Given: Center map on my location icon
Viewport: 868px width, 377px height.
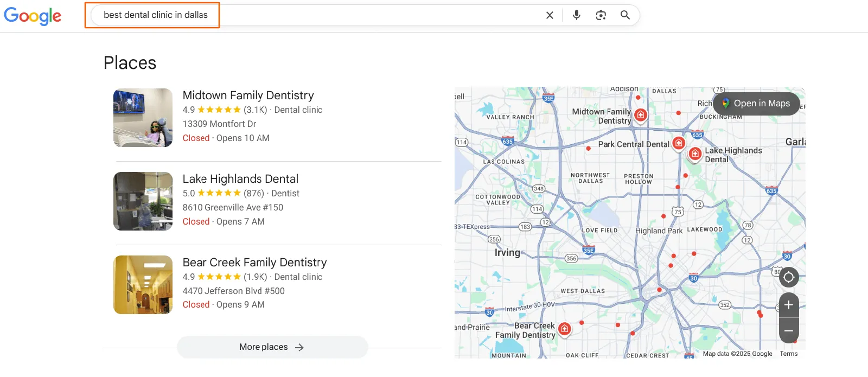Looking at the screenshot, I should tap(789, 277).
